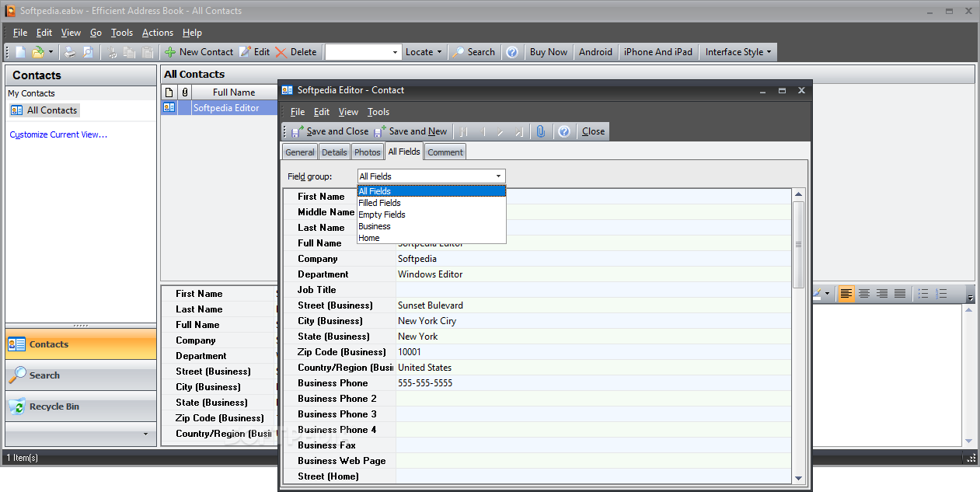Toggle the Align Left formatting button
980x492 pixels.
point(846,294)
